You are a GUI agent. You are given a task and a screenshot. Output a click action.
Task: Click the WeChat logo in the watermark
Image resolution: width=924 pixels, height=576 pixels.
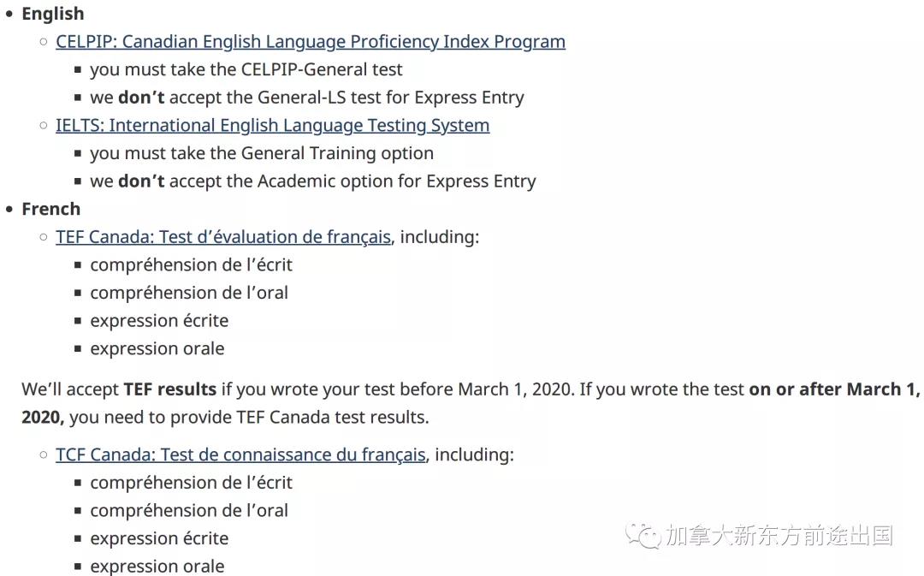coord(643,535)
